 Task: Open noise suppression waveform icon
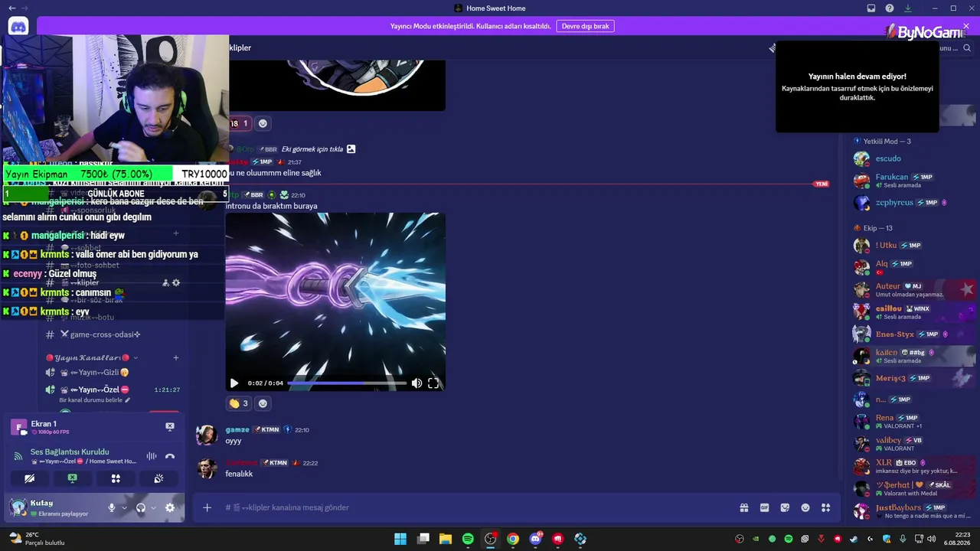tap(152, 456)
